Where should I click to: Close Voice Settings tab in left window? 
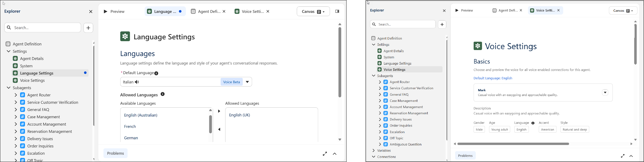click(268, 12)
